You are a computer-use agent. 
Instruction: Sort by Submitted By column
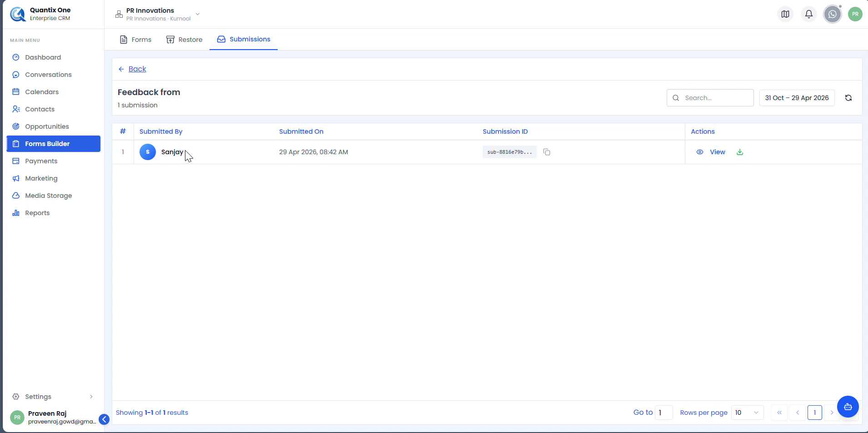tap(161, 131)
